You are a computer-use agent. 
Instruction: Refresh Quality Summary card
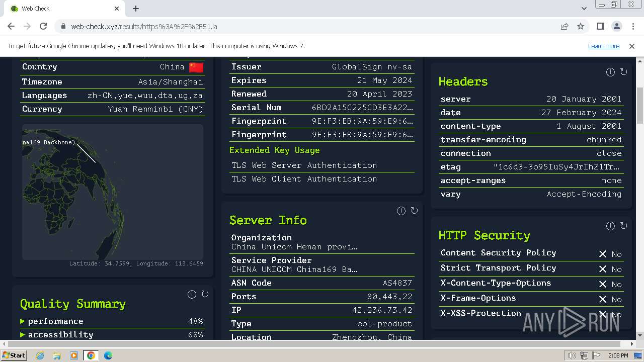(205, 294)
